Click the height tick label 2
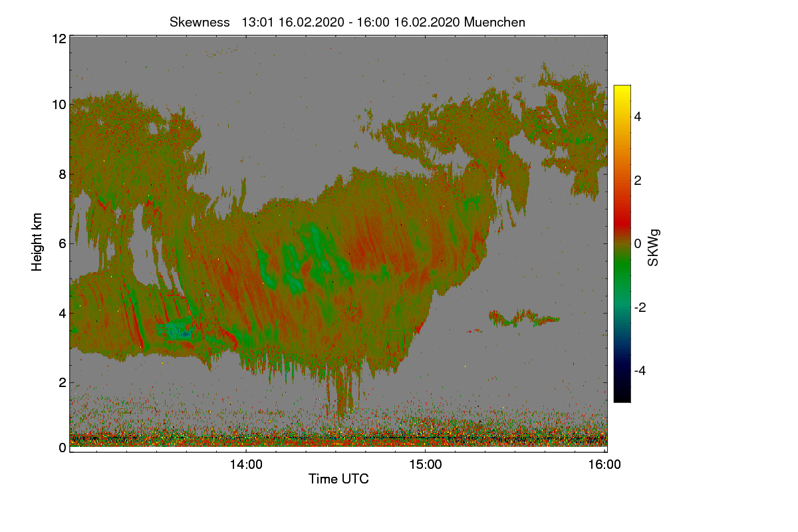798x532 pixels. (x=63, y=382)
